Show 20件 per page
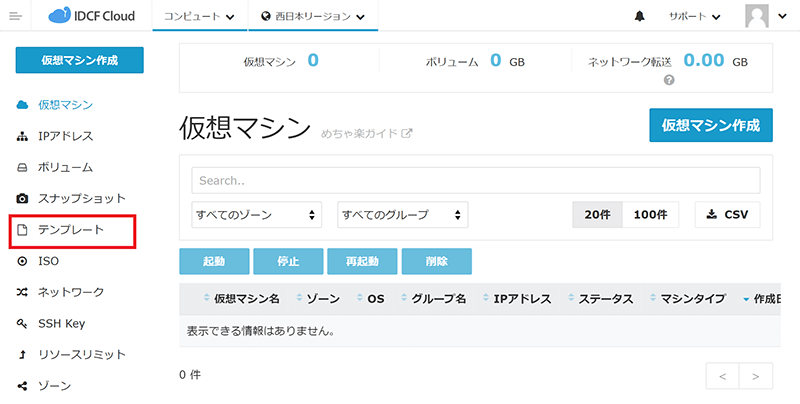 pos(597,214)
